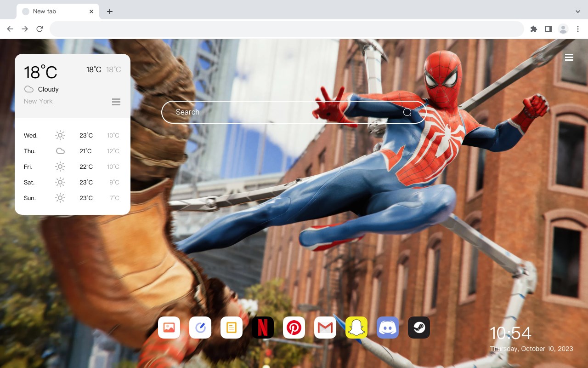The height and width of the screenshot is (368, 588).
Task: Click Sunday's low of 7°C
Action: tap(114, 198)
